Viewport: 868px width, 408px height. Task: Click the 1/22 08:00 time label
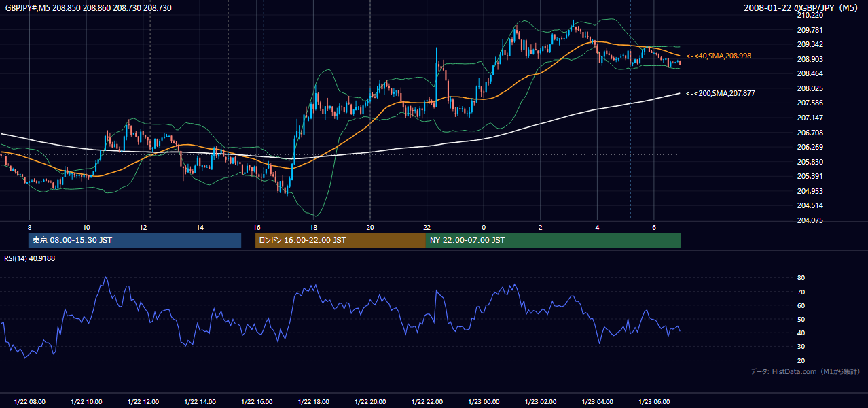click(x=30, y=402)
